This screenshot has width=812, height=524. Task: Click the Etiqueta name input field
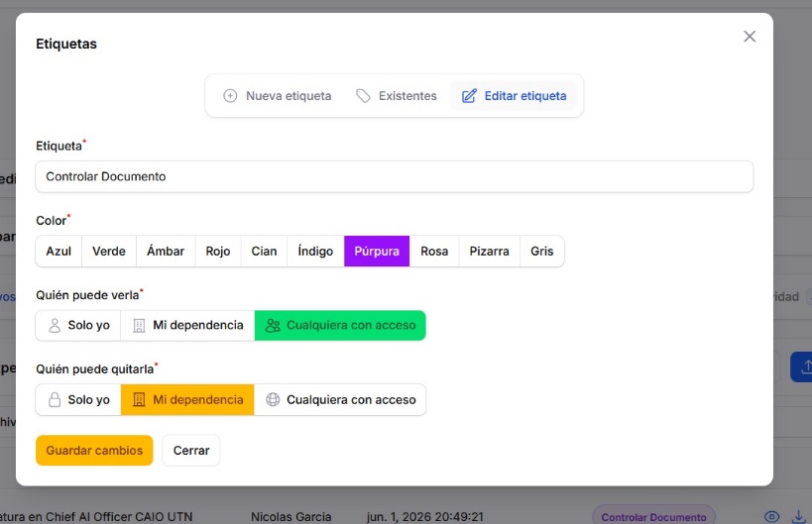394,176
